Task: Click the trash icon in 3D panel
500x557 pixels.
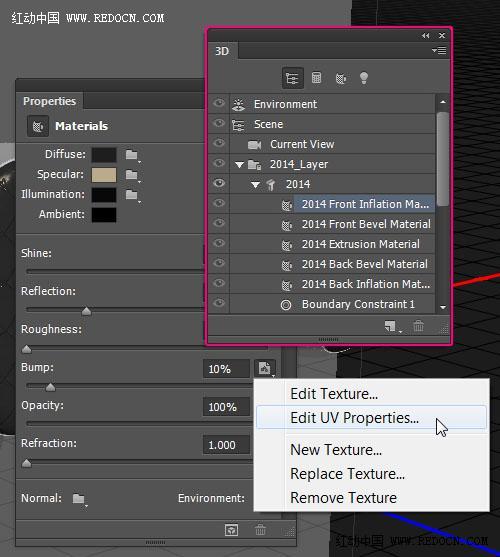Action: point(418,326)
